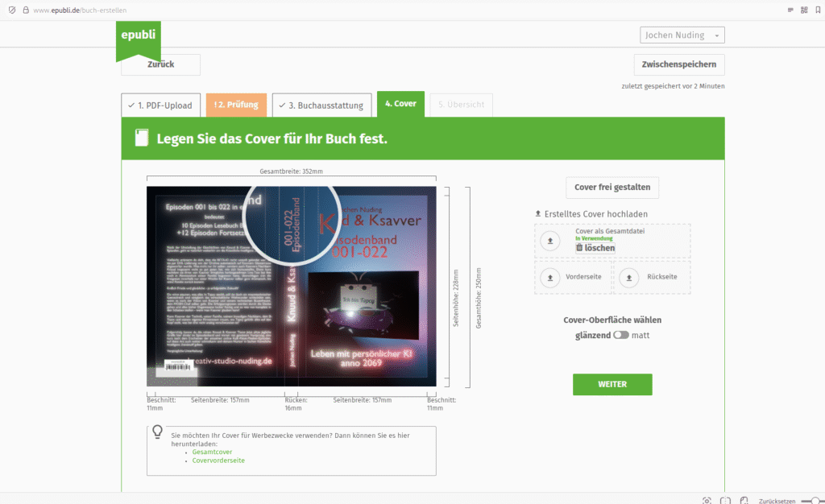The height and width of the screenshot is (504, 825).
Task: Open the 2. Prüfung tab
Action: 235,105
